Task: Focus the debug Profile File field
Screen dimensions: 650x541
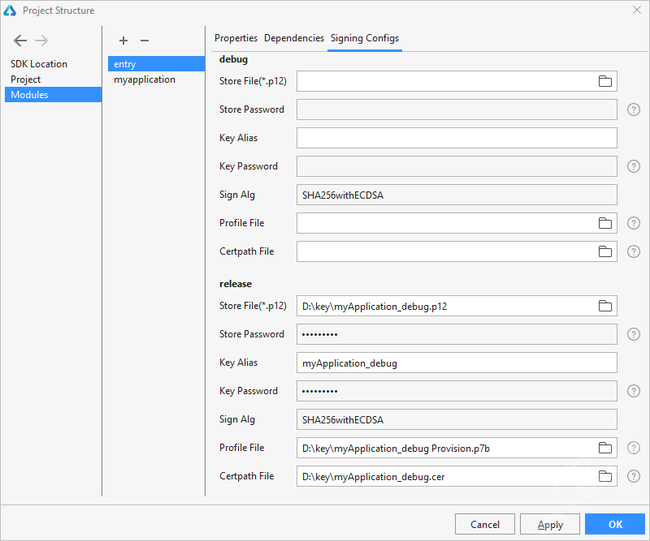Action: pos(456,223)
